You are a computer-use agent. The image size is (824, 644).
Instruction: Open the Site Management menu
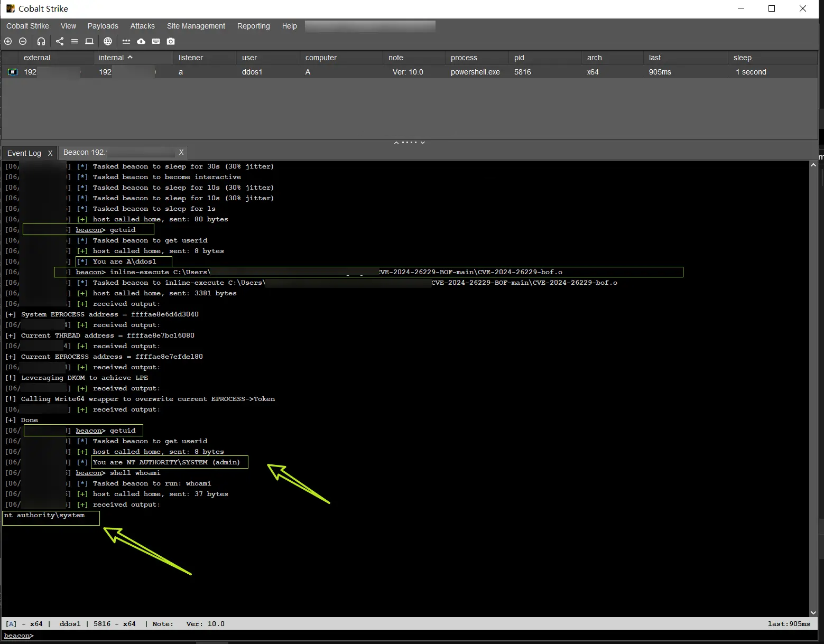pos(196,26)
